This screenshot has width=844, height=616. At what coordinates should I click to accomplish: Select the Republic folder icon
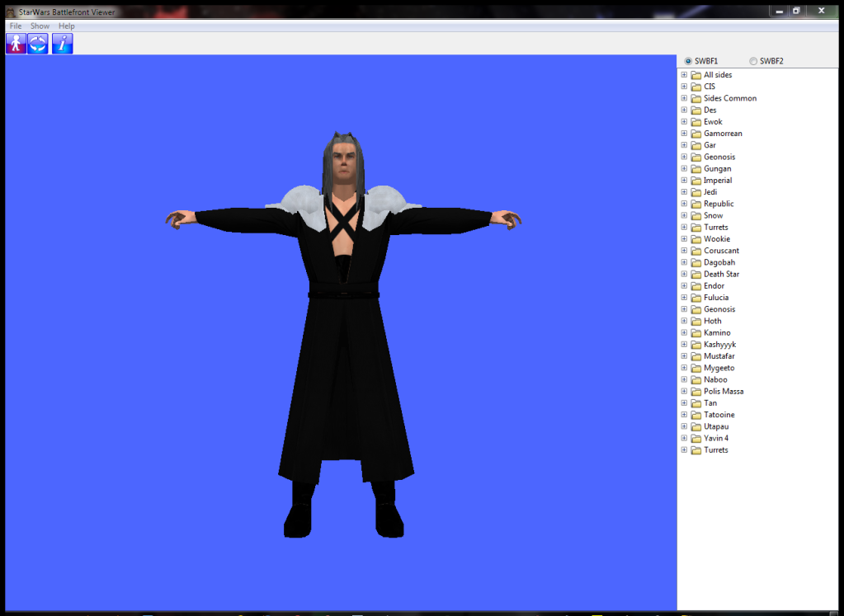(696, 205)
